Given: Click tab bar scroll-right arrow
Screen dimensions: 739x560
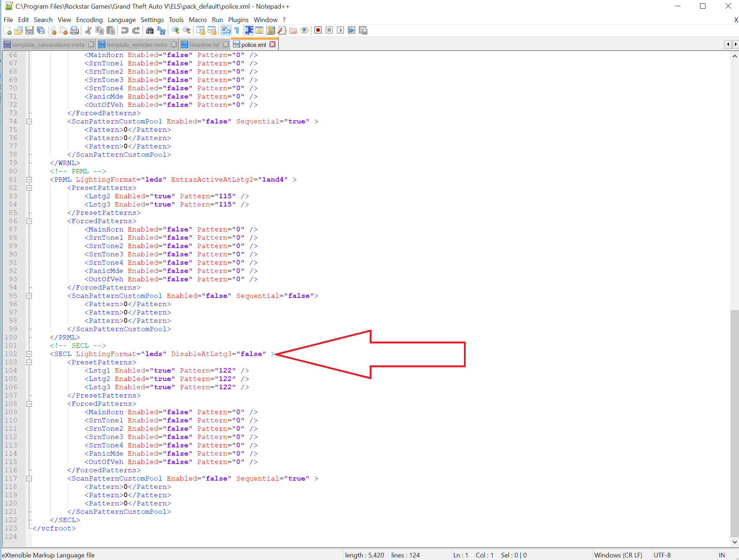Looking at the screenshot, I should pos(735,44).
